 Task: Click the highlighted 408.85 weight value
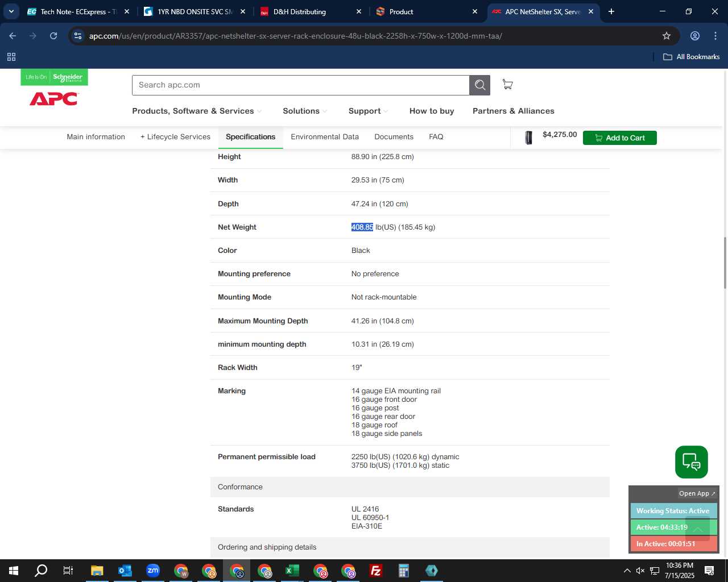(x=362, y=227)
